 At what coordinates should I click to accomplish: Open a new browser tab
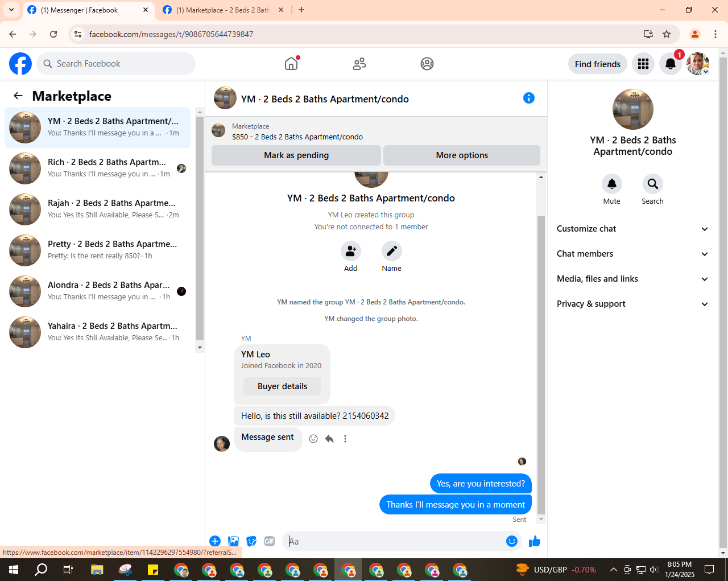(301, 10)
